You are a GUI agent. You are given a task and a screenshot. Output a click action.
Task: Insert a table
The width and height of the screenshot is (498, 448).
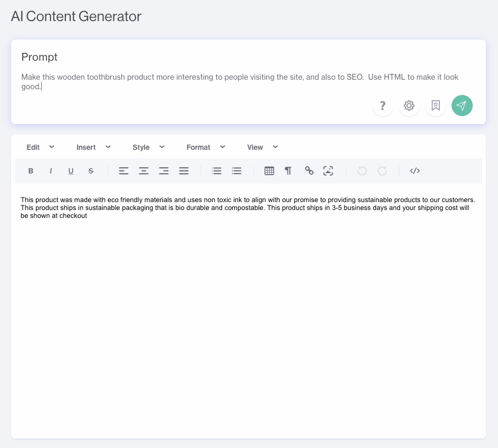coord(269,171)
